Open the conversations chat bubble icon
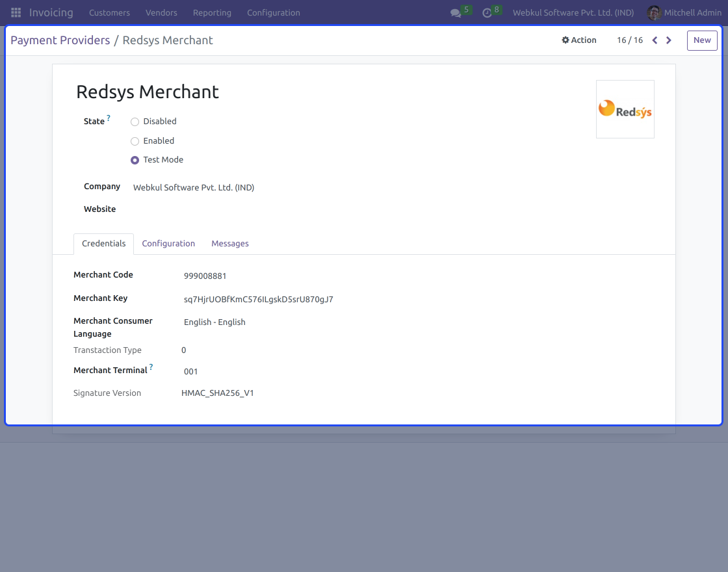Viewport: 728px width, 572px height. [x=456, y=13]
